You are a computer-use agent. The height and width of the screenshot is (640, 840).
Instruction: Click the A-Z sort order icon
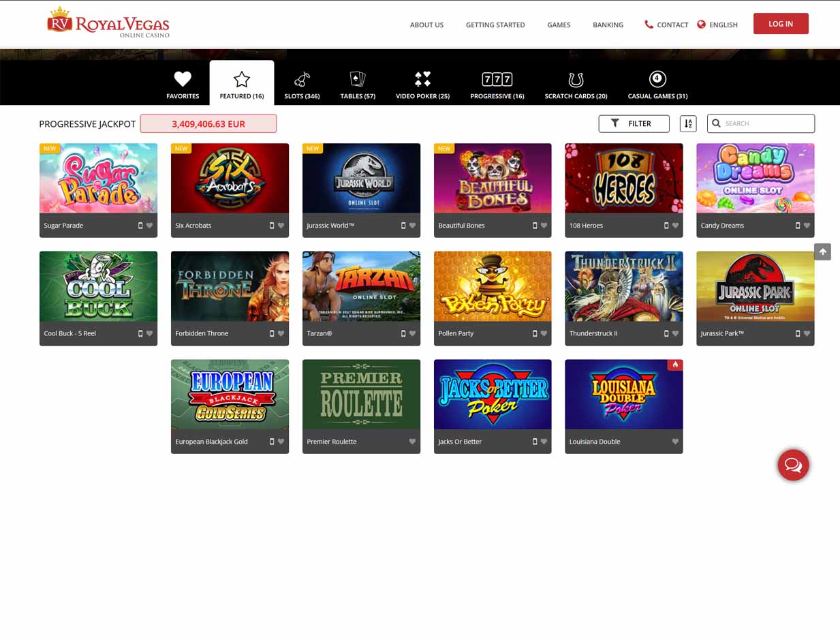(688, 123)
